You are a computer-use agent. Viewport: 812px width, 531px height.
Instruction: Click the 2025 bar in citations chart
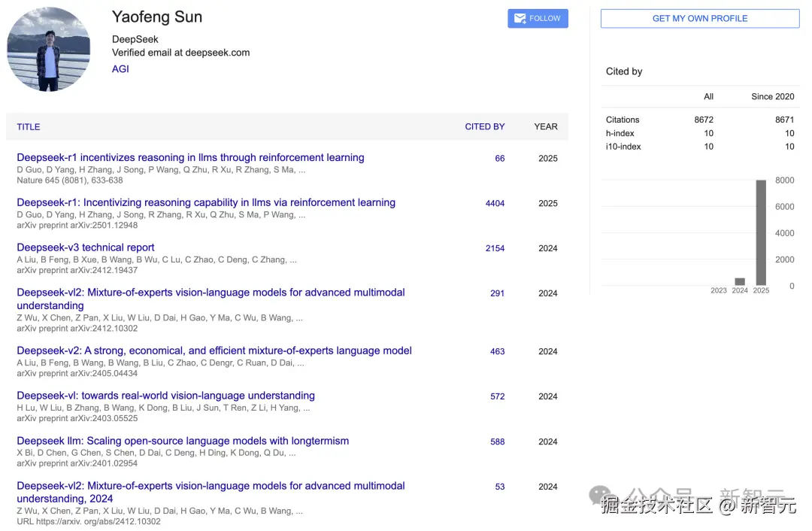click(761, 233)
